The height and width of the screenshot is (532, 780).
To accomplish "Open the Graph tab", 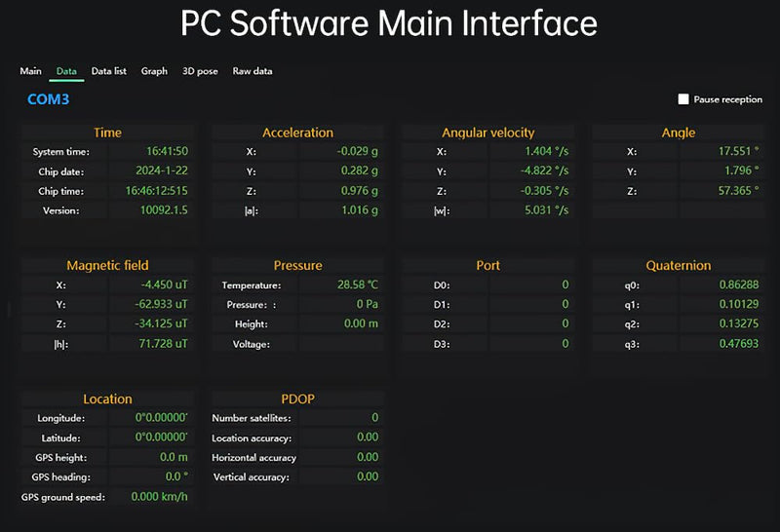I will point(154,71).
